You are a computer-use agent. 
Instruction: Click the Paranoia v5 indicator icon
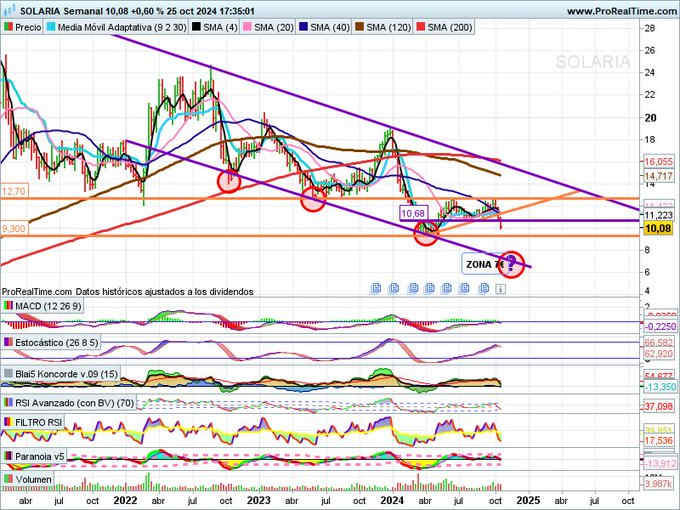pyautogui.click(x=8, y=456)
